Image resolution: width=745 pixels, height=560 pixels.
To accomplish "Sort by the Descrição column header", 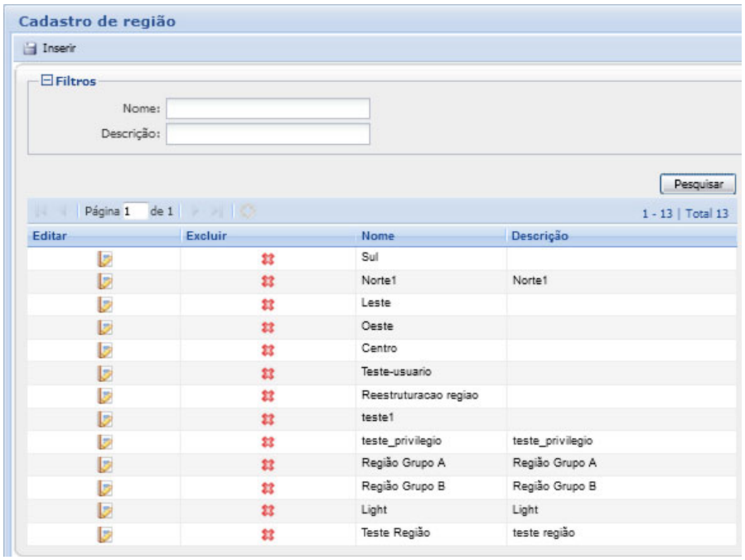I will (x=539, y=236).
